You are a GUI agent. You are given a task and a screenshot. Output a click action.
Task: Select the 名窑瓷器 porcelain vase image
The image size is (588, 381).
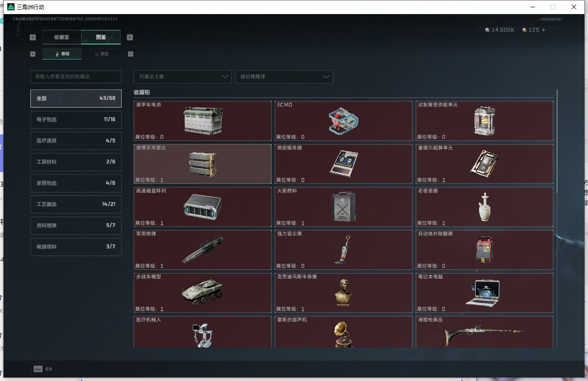click(484, 207)
